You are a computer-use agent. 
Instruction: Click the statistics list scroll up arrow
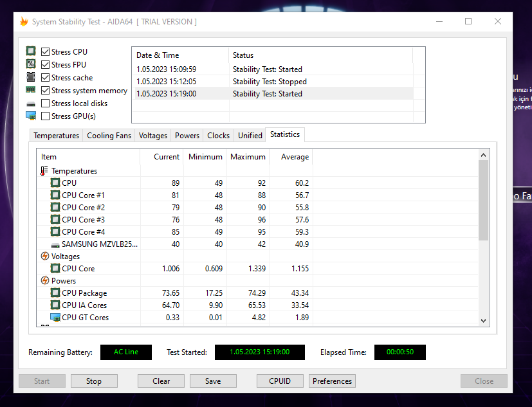[484, 155]
